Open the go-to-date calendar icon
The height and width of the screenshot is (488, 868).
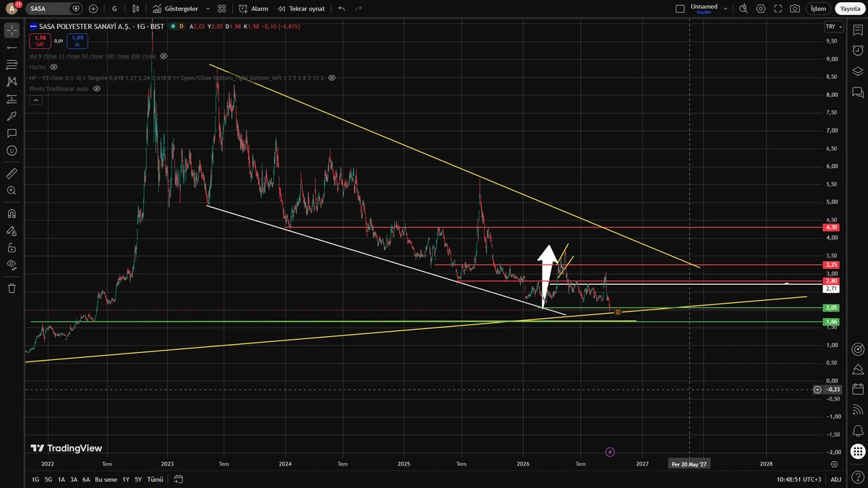[x=179, y=479]
